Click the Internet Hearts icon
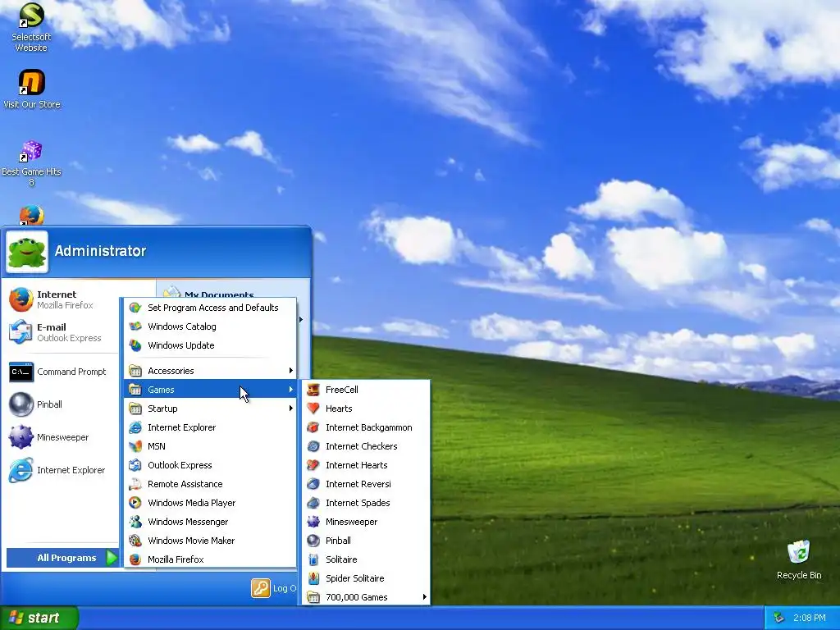Viewport: 840px width, 630px height. point(313,465)
